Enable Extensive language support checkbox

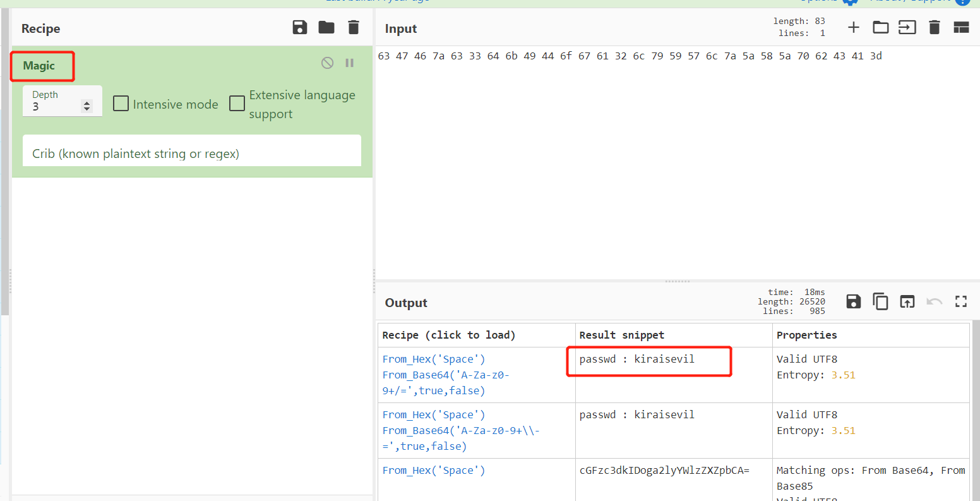[x=237, y=103]
